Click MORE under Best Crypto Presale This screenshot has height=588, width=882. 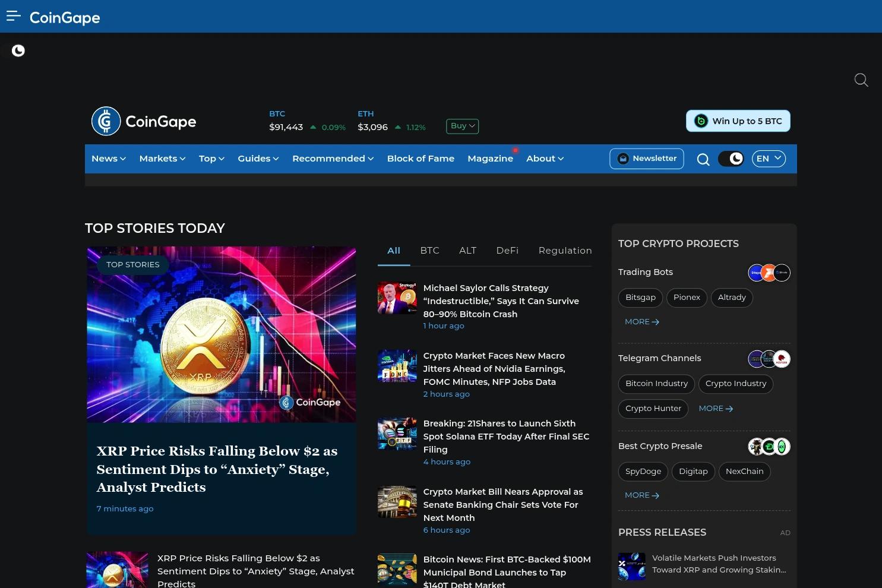coord(642,495)
